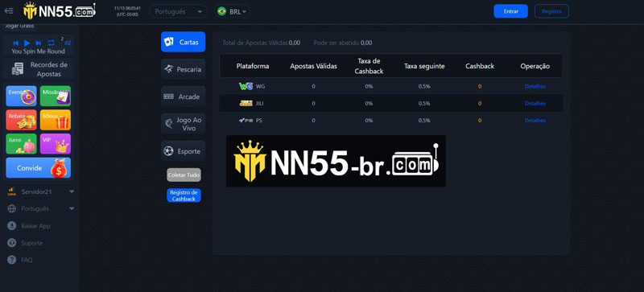644x292 pixels.
Task: Click the WG platform logo
Action: click(246, 86)
